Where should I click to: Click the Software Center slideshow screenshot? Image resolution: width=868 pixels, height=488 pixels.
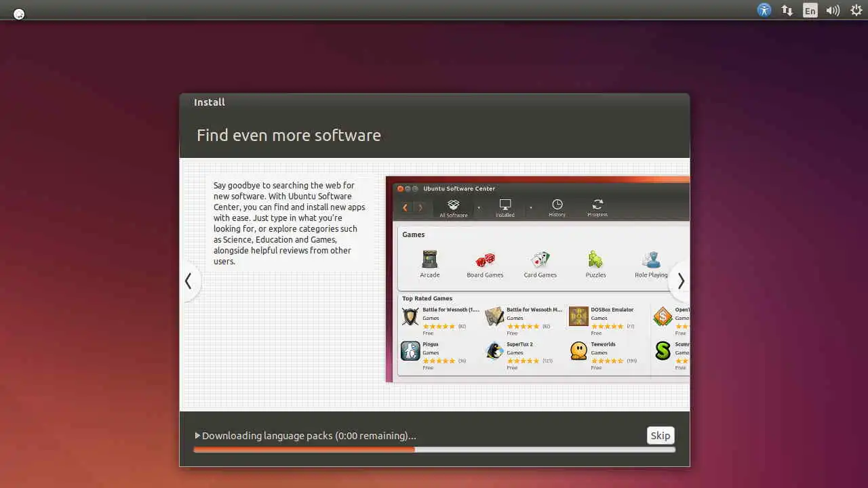pos(538,279)
